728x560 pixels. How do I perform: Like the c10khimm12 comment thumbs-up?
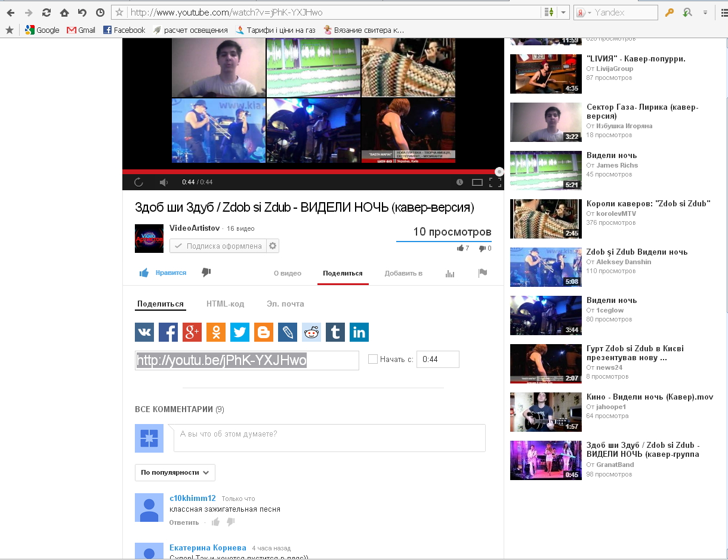point(215,522)
